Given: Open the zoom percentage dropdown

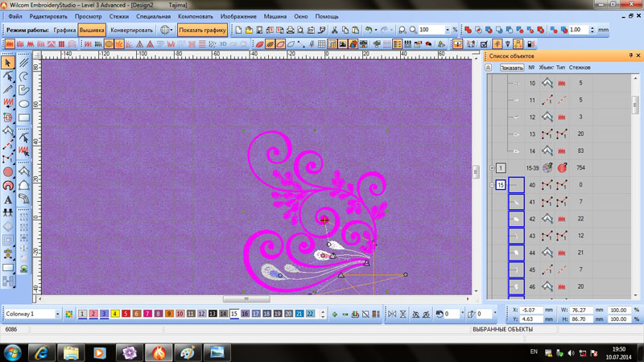Looking at the screenshot, I should (x=447, y=30).
